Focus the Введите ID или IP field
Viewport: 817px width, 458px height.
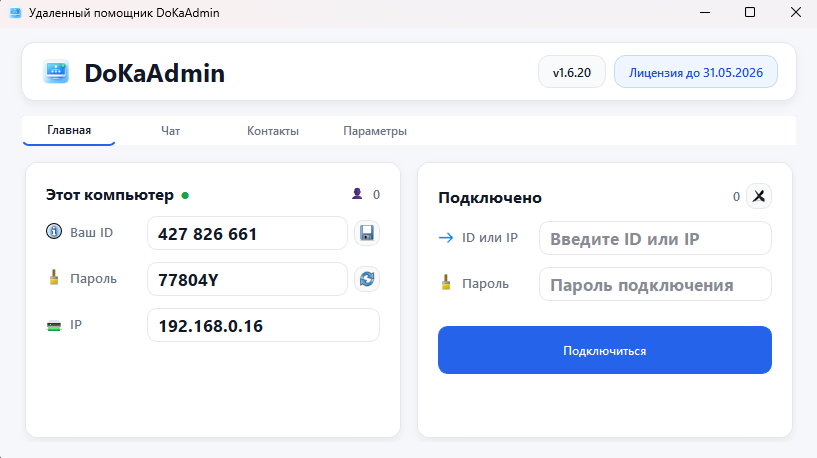click(655, 238)
